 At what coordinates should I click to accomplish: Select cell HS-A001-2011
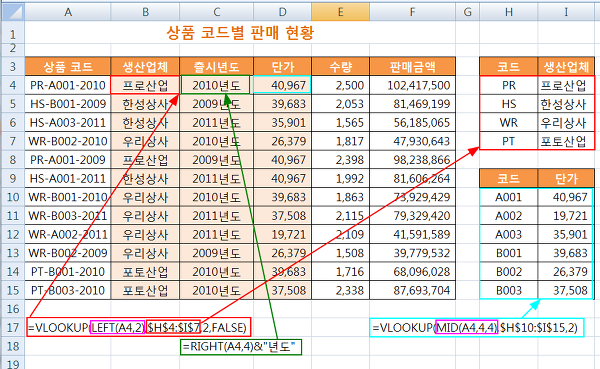pyautogui.click(x=68, y=178)
